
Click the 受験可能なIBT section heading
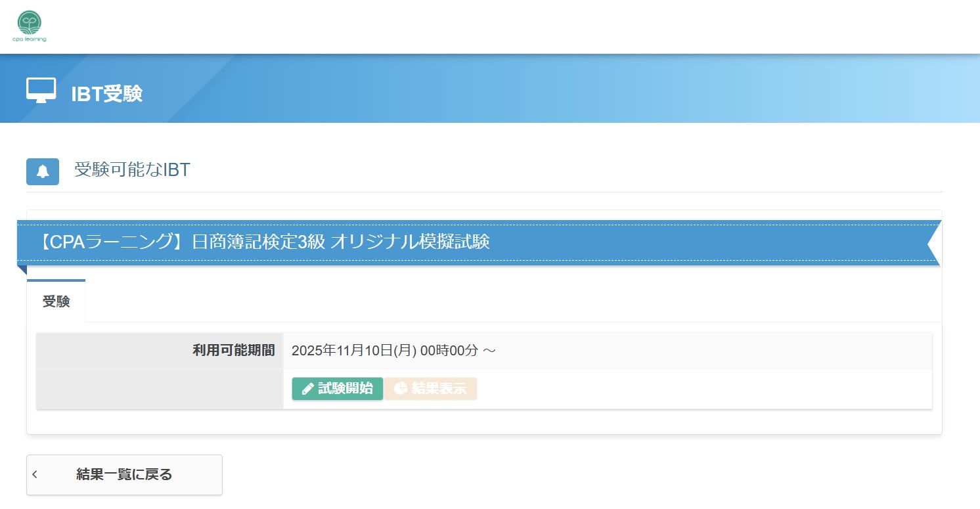click(132, 170)
